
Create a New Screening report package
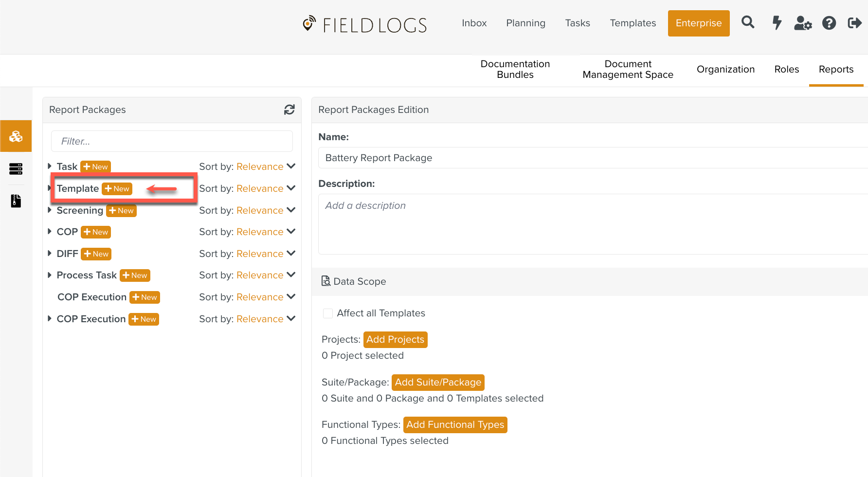[121, 211]
